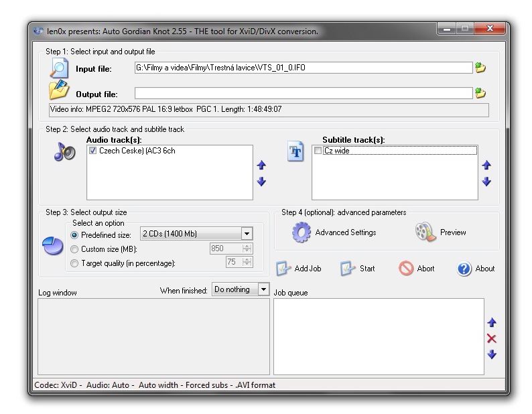Click the folder icon next to Output file

pyautogui.click(x=59, y=89)
